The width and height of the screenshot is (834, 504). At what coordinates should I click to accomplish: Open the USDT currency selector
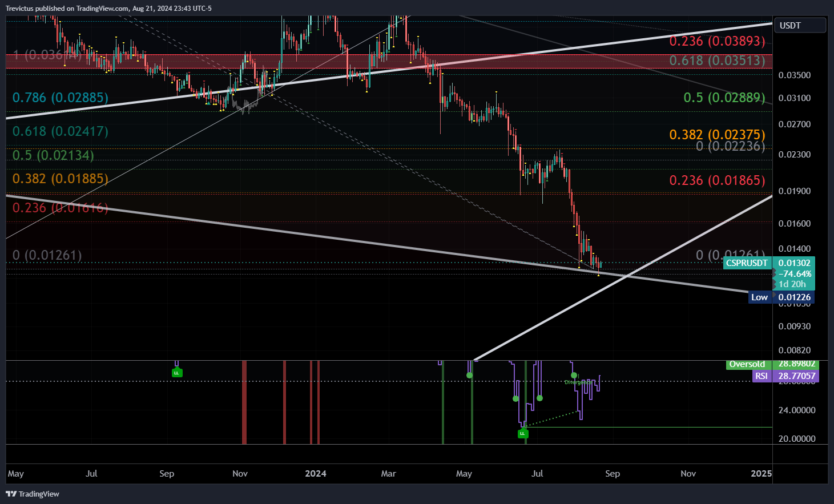(x=799, y=26)
